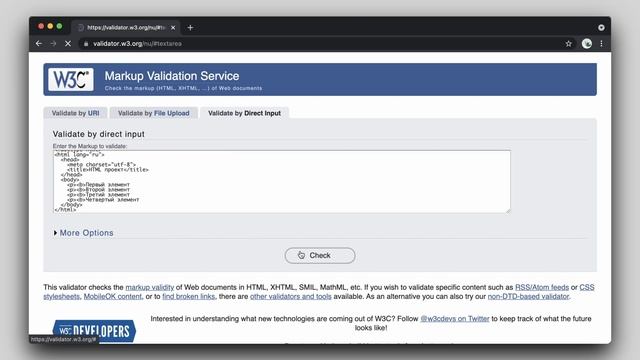The image size is (640, 360).
Task: Select the validator.w3.org browser tab
Action: (127, 28)
